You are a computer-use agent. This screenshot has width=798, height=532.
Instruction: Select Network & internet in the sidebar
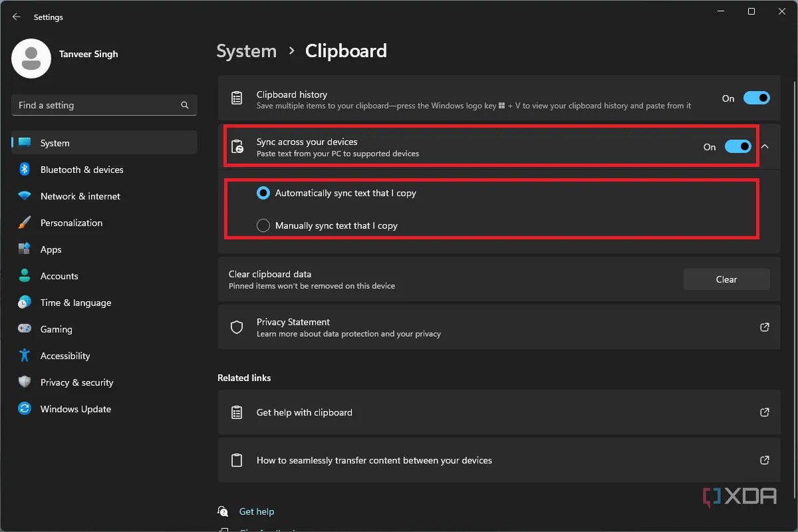pos(80,196)
